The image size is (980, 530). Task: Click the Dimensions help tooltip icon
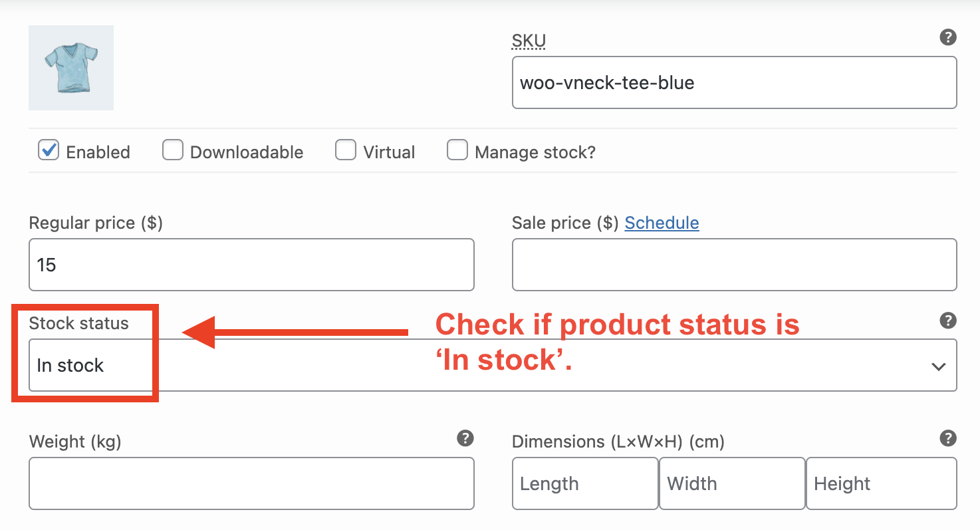(948, 438)
